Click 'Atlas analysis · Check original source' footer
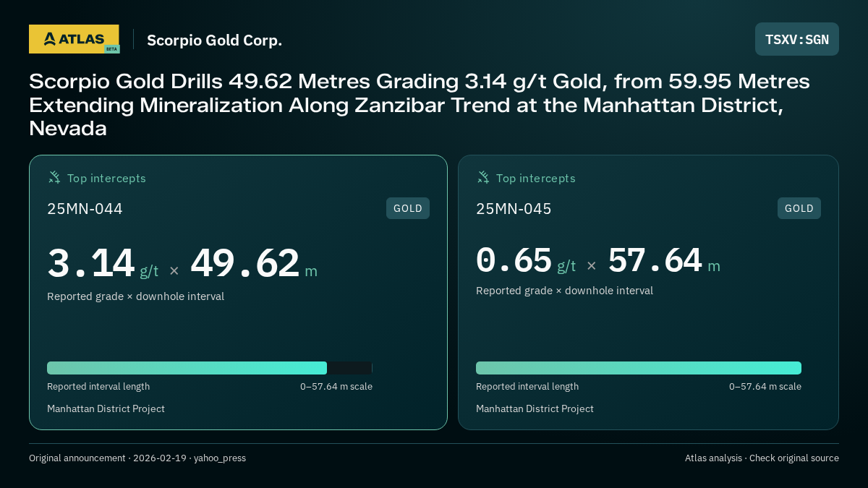Viewport: 868px width, 488px height. click(x=762, y=458)
